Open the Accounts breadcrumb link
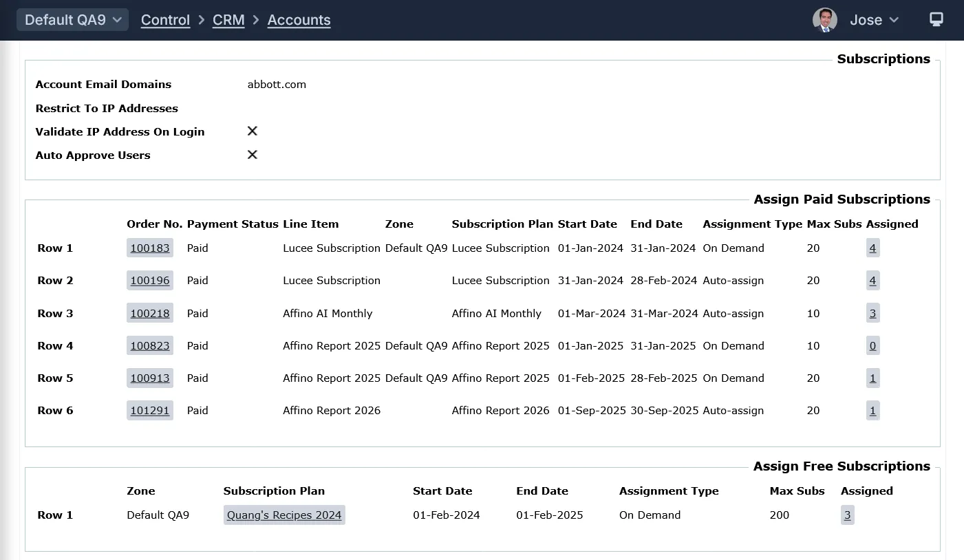 point(299,20)
